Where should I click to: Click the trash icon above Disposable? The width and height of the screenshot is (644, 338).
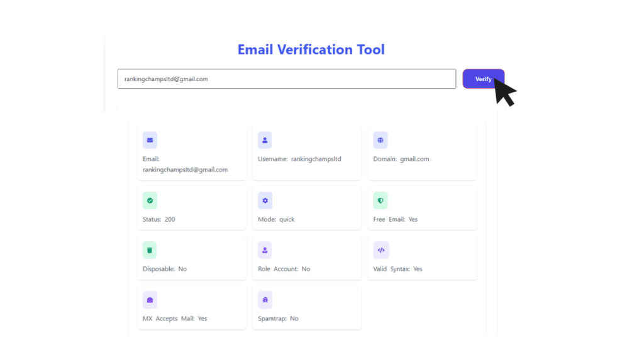tap(150, 250)
